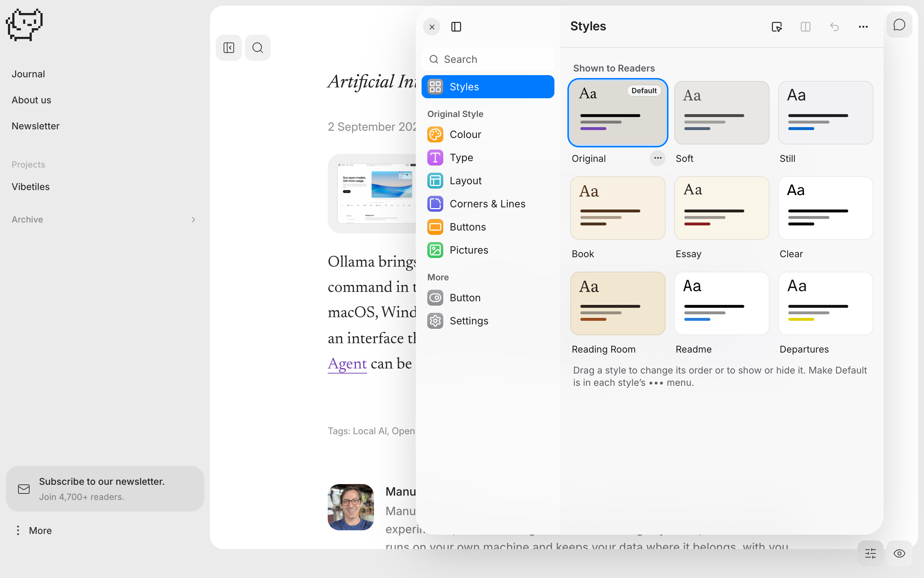Open the three-dot menu in Styles header
This screenshot has width=924, height=578.
pos(863,27)
